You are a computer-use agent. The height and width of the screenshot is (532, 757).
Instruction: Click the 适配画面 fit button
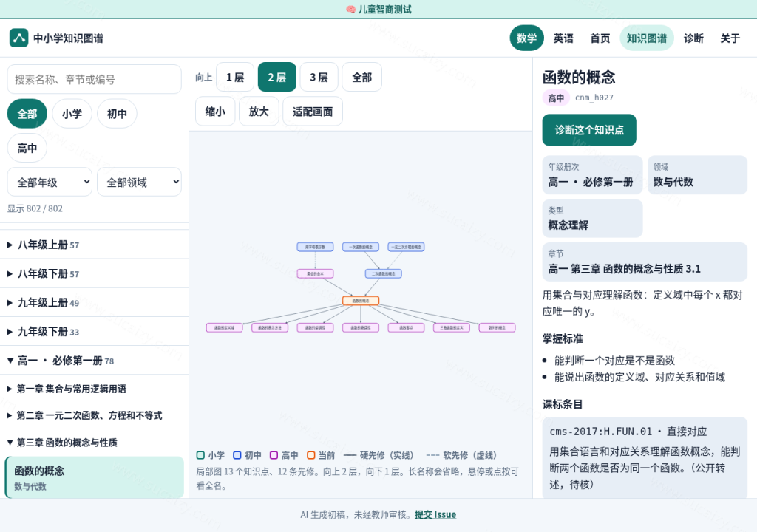313,112
